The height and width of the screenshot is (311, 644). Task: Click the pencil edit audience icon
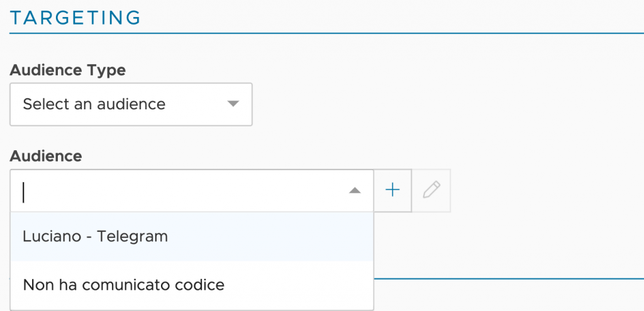pos(431,190)
